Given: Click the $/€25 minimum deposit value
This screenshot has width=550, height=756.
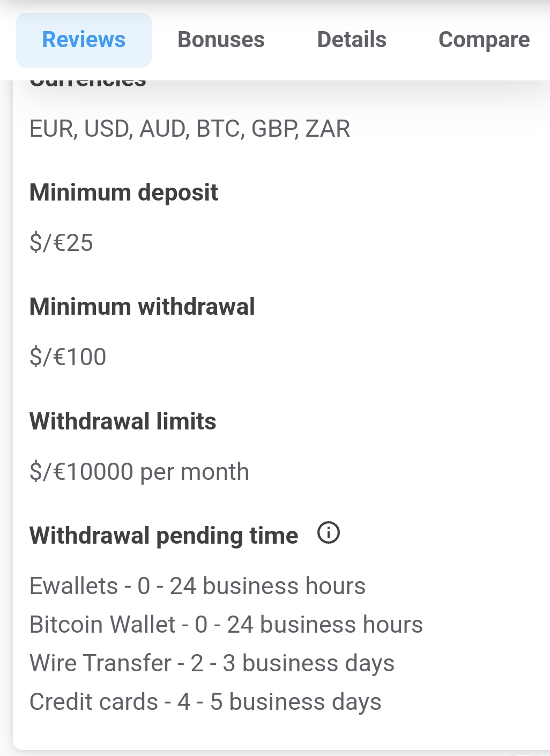Looking at the screenshot, I should [x=62, y=243].
